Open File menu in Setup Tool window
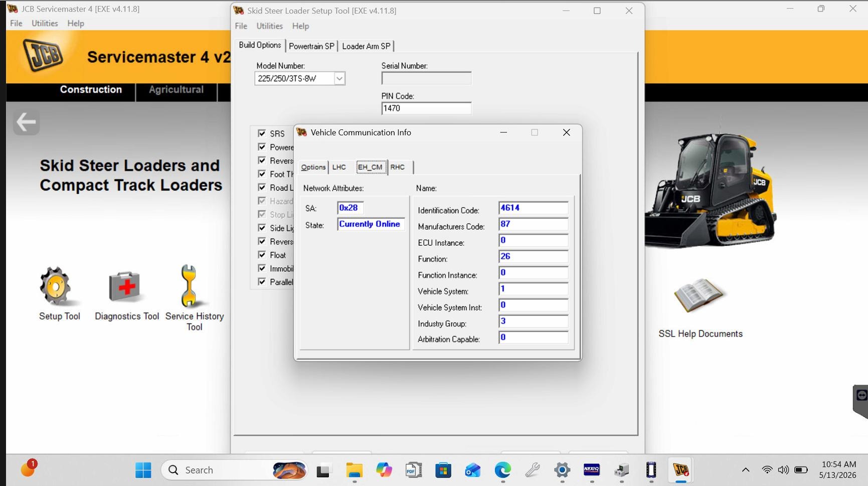 (241, 26)
